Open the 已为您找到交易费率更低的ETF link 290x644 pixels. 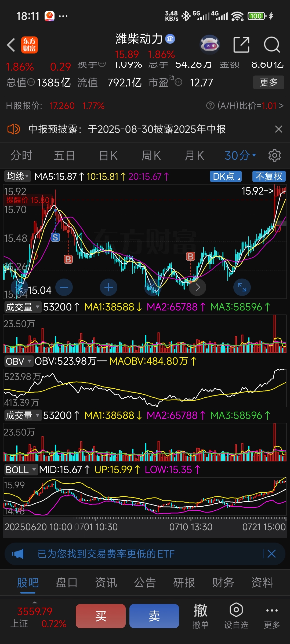tap(106, 554)
